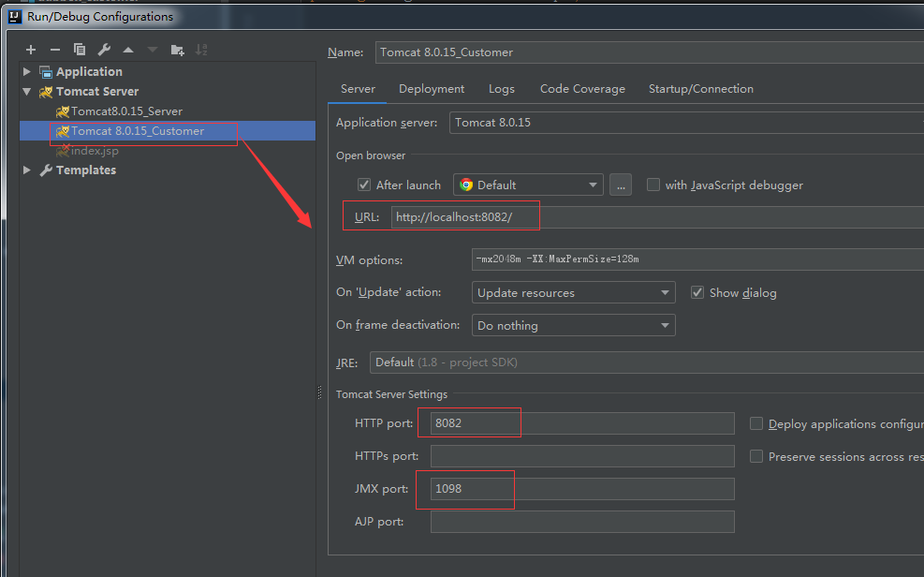Open the On frame deactivation dropdown

[573, 325]
